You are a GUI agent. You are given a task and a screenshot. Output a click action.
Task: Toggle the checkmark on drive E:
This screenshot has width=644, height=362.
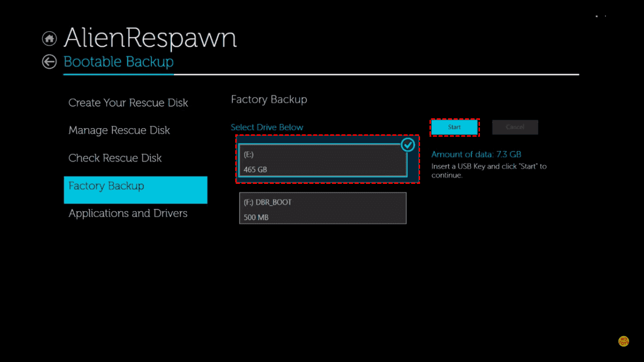pyautogui.click(x=408, y=145)
